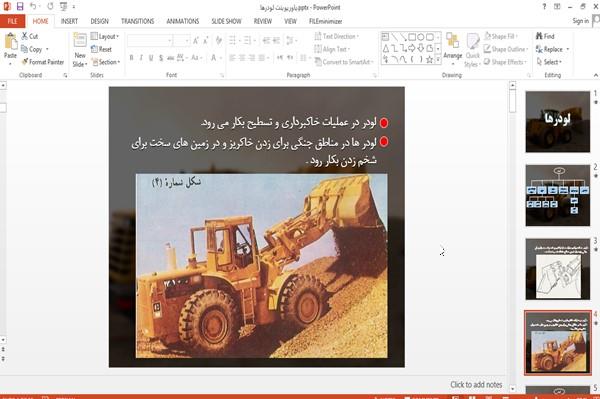Open Shape Effects menu
Viewport: 600px width, 399px height.
(x=505, y=62)
